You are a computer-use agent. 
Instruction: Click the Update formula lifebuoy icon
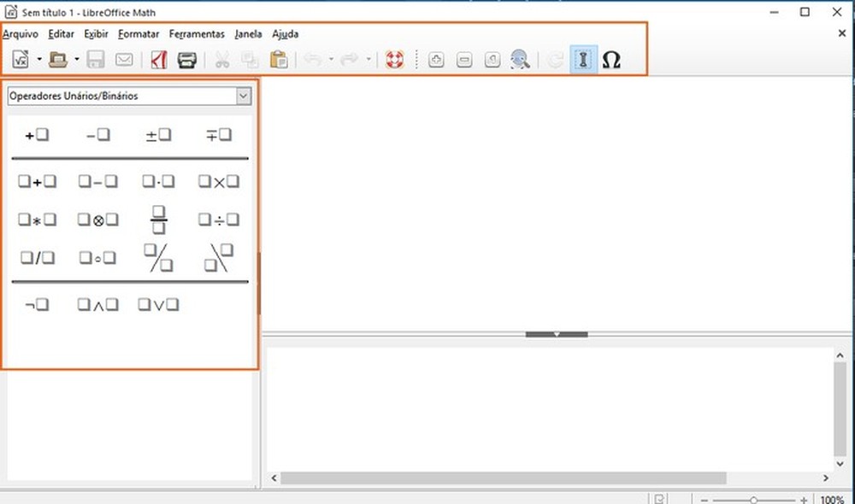[393, 60]
